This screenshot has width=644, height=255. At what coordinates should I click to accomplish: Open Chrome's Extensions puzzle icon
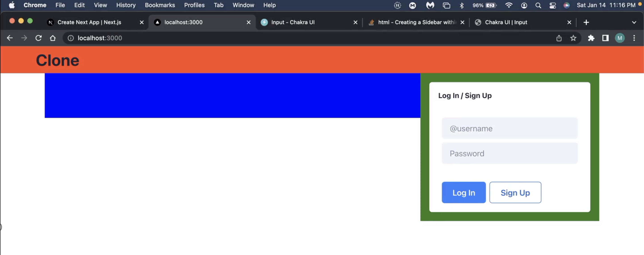tap(591, 38)
